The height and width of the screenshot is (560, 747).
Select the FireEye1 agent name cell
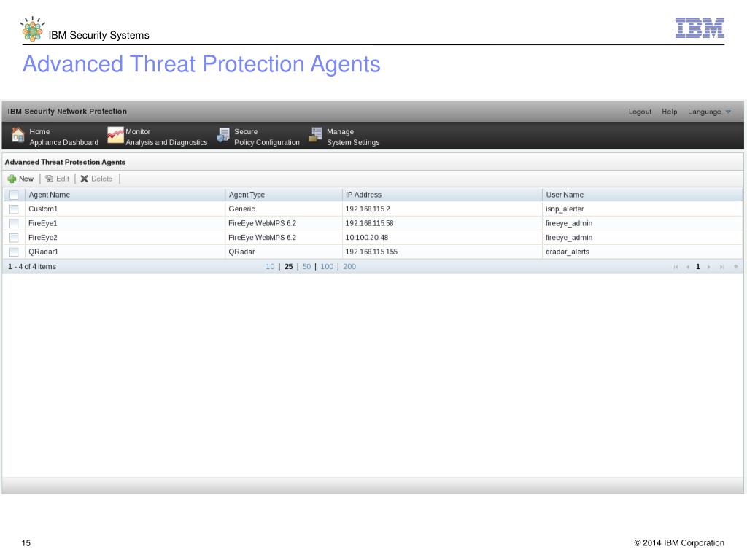coord(125,223)
